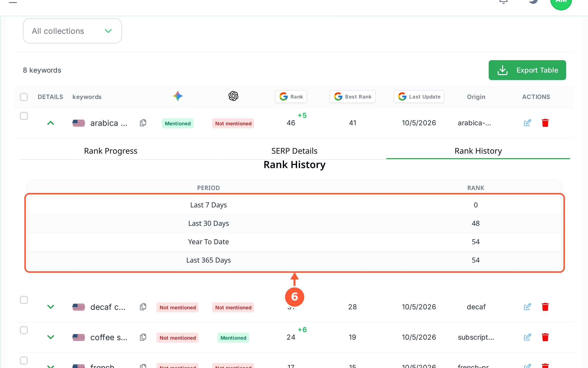Open the hamburger sidebar menu
Viewport: 588px width, 368px height.
coord(13,2)
